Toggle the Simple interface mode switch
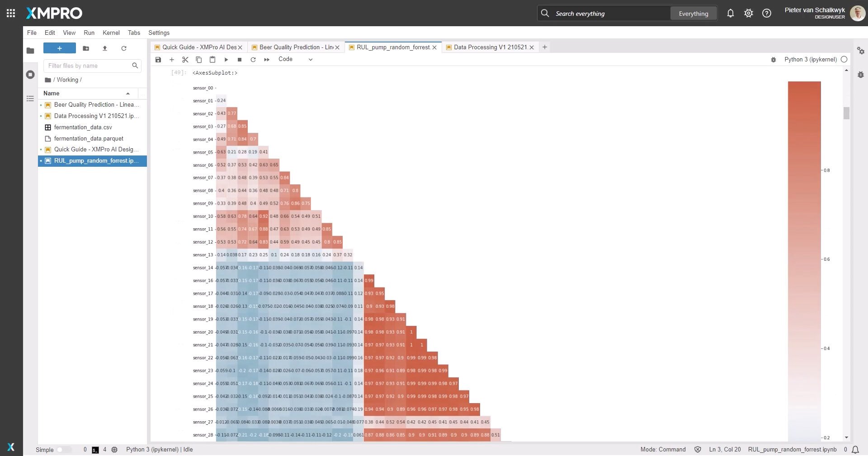Image resolution: width=868 pixels, height=456 pixels. click(x=64, y=450)
